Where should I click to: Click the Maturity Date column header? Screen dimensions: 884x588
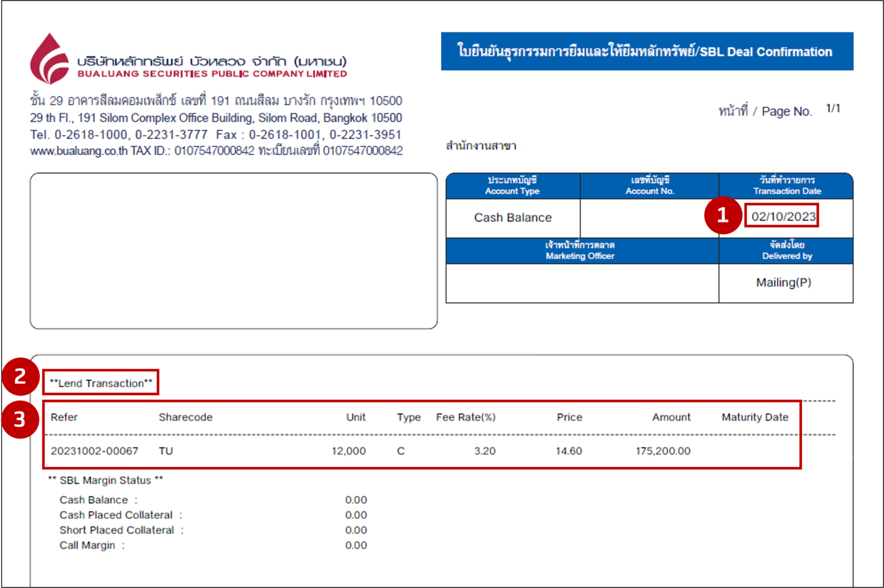tap(755, 417)
